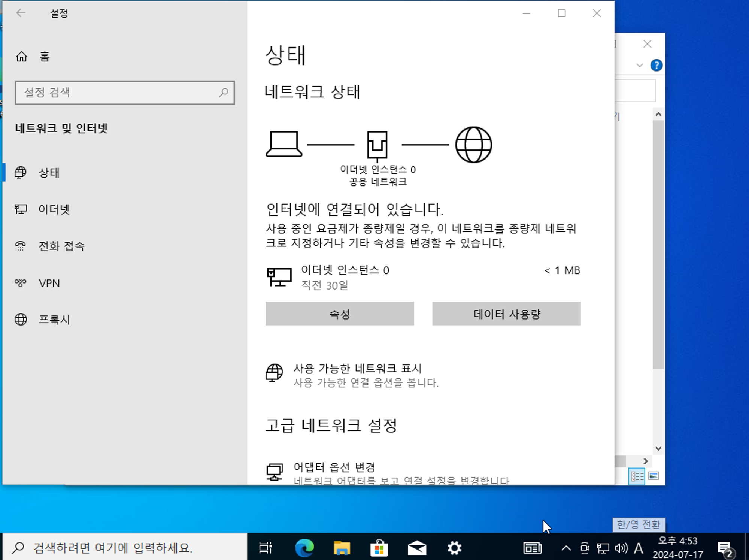Toggle the IME input mode A indicator
The height and width of the screenshot is (560, 749).
pos(639,549)
